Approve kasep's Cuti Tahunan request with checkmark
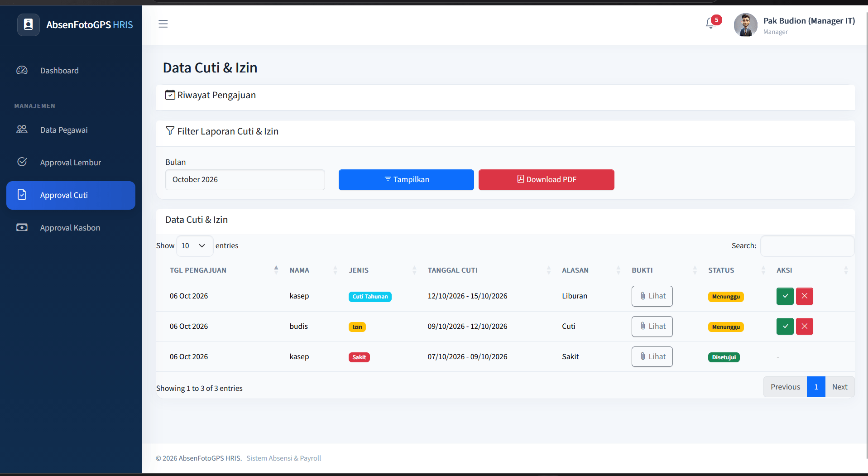The width and height of the screenshot is (868, 476). (785, 296)
